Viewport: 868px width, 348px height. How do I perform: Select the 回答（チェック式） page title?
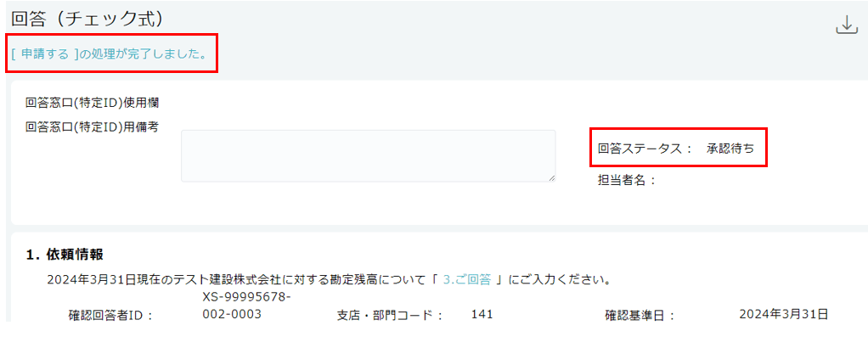pyautogui.click(x=87, y=19)
